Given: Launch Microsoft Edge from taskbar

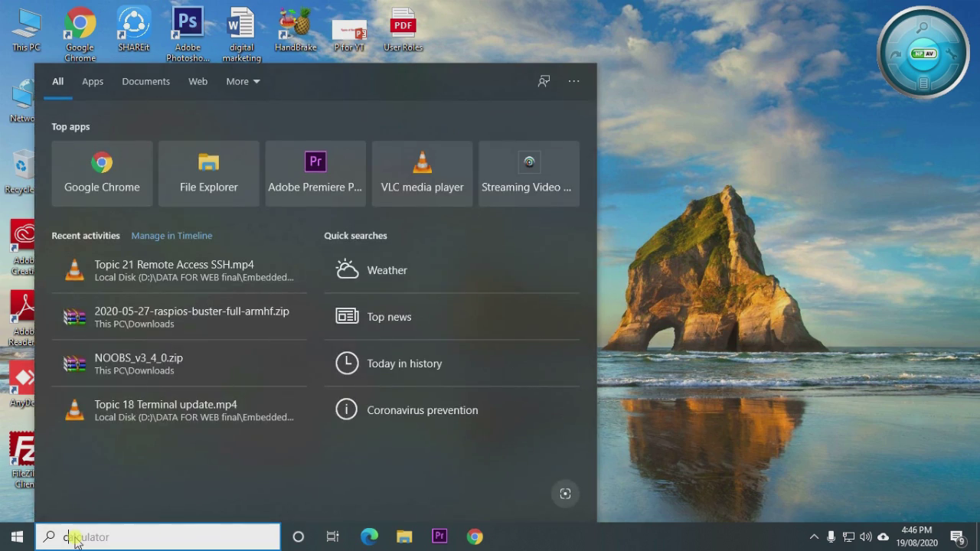Looking at the screenshot, I should tap(369, 536).
